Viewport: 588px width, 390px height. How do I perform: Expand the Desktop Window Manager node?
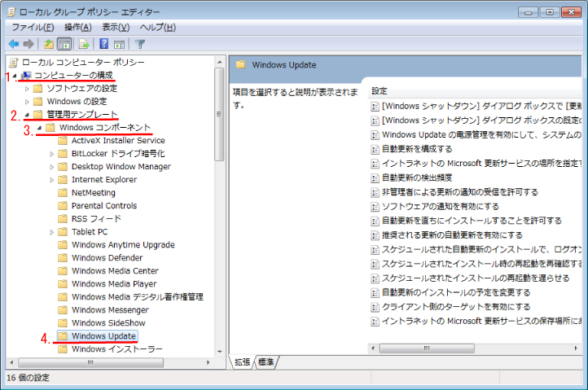point(52,167)
